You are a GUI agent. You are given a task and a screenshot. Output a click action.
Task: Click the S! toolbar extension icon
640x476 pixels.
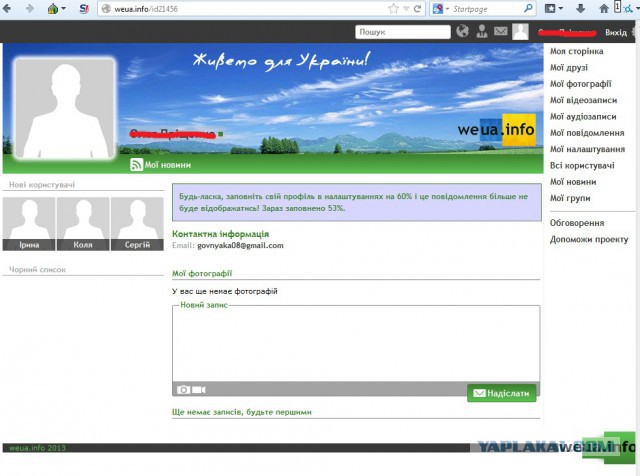84,9
